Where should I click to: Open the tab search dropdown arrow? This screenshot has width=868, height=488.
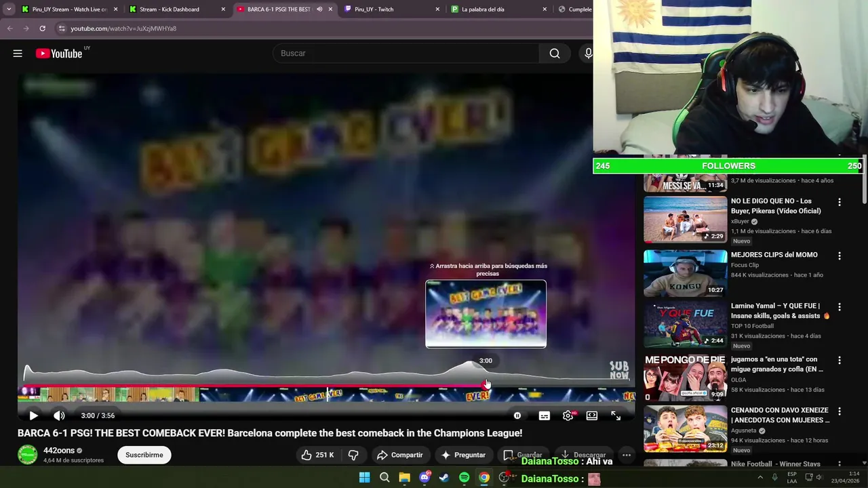pos(8,9)
